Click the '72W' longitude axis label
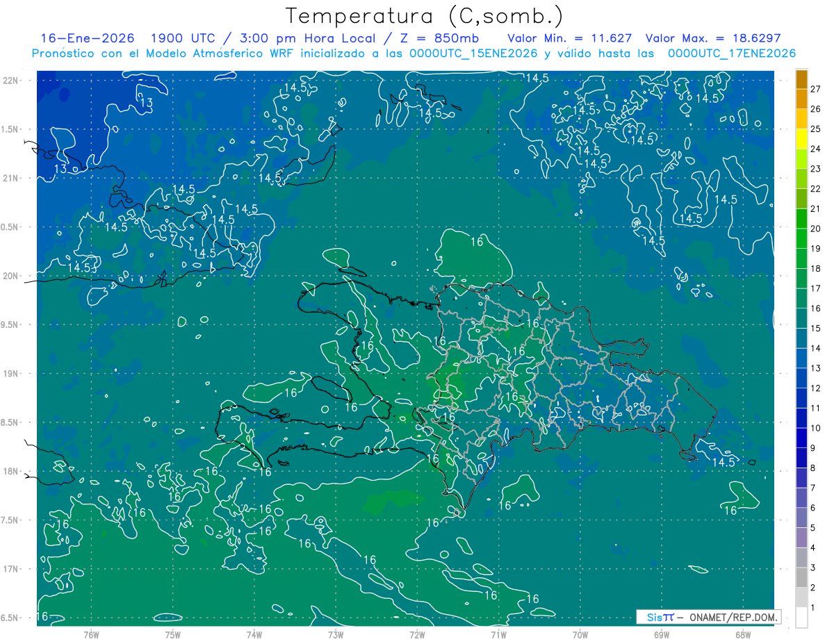 [417, 634]
